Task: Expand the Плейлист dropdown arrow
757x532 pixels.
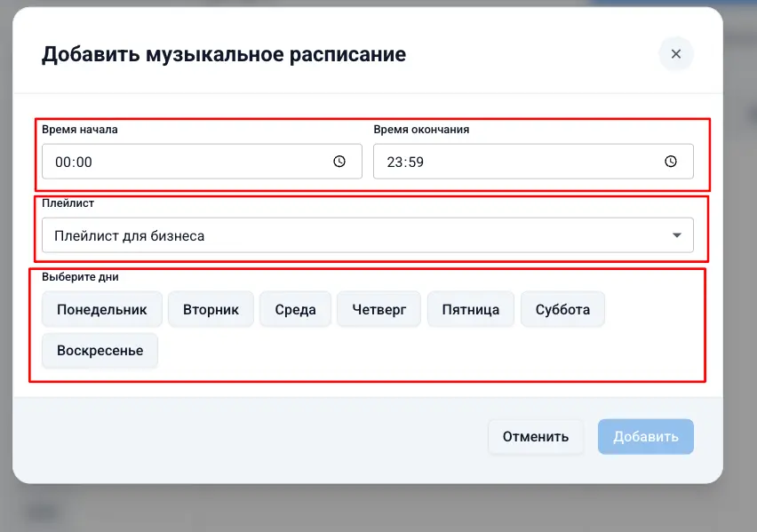Action: click(677, 235)
